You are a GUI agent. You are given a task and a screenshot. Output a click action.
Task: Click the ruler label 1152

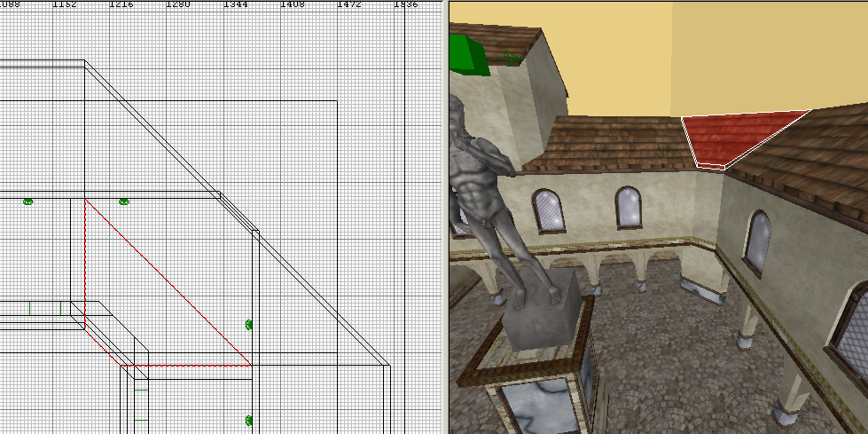(65, 4)
